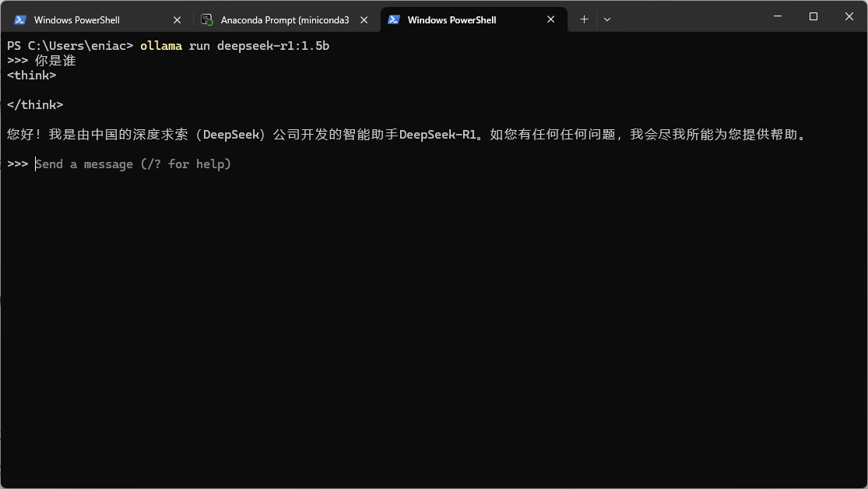Click the Anaconda Prompt tab icon
The width and height of the screenshot is (868, 489).
pos(206,19)
